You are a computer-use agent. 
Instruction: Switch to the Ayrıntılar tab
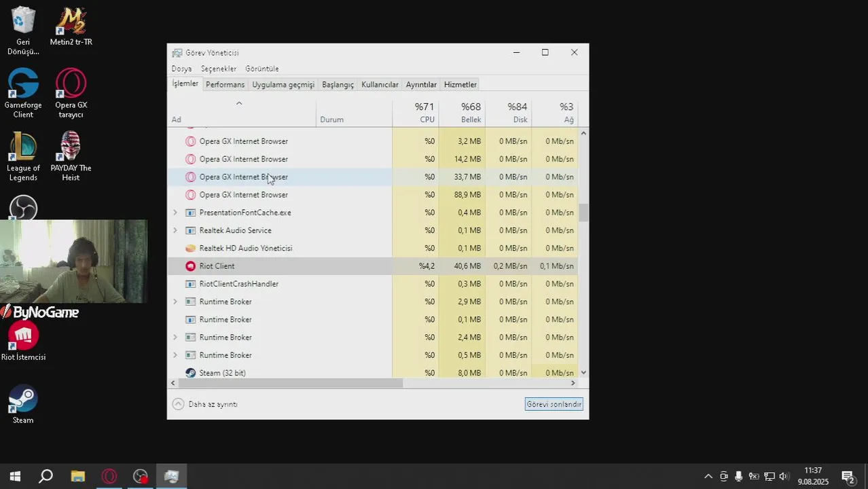421,85
